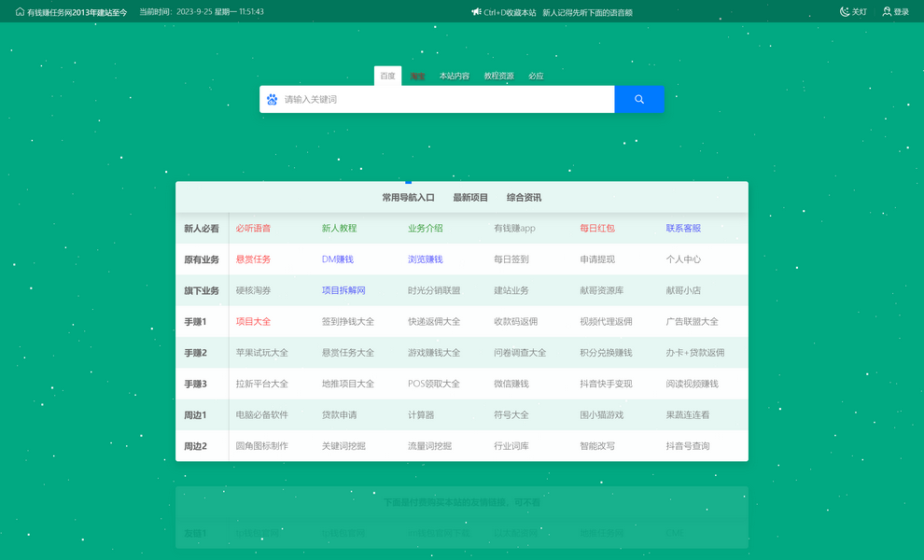Viewport: 924px width, 560px height.
Task: Open the 联系客服 link
Action: (683, 229)
